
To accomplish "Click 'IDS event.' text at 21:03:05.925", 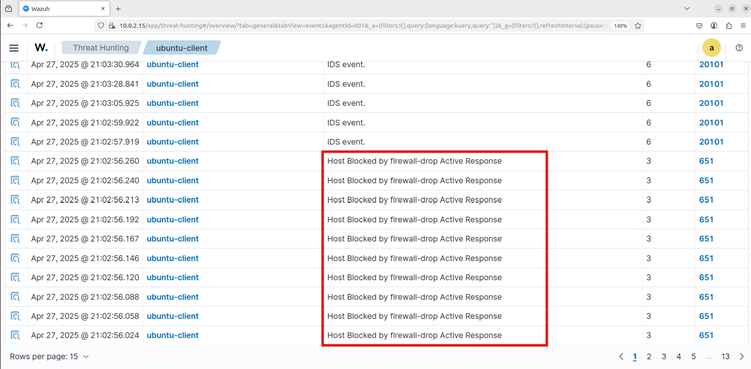I will (346, 103).
